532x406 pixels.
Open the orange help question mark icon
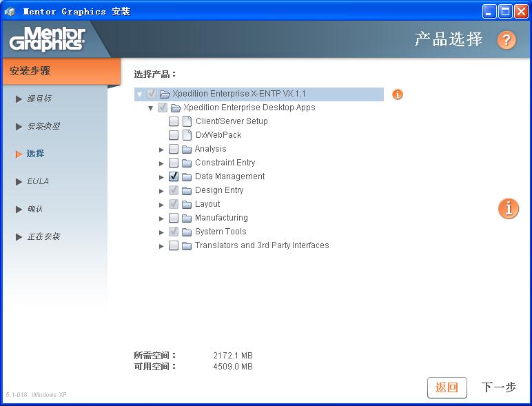click(x=507, y=40)
